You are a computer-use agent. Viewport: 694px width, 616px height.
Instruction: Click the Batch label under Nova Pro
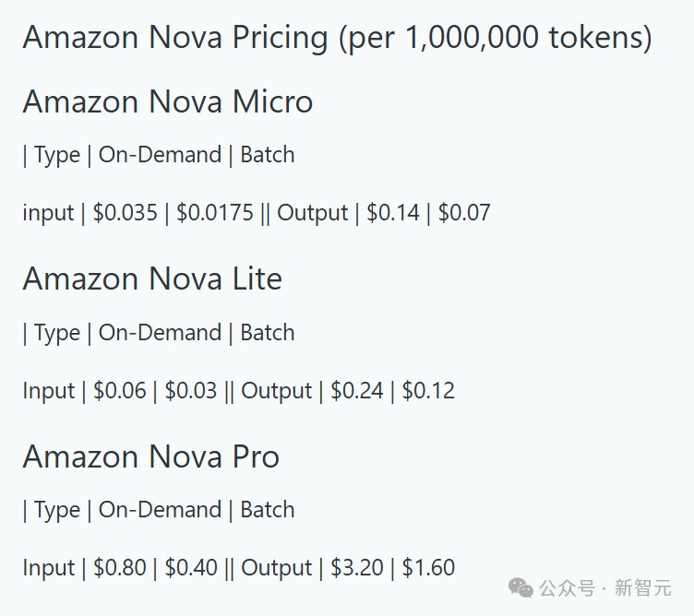(268, 509)
